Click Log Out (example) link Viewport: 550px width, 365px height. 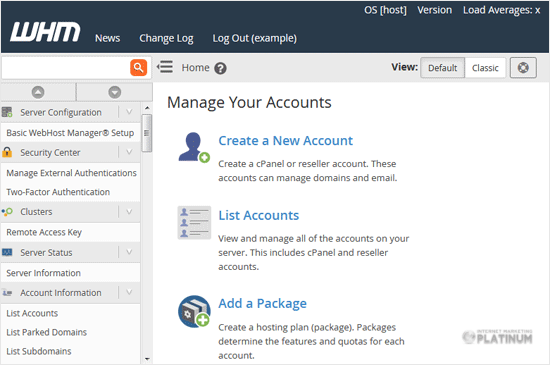[x=255, y=38]
